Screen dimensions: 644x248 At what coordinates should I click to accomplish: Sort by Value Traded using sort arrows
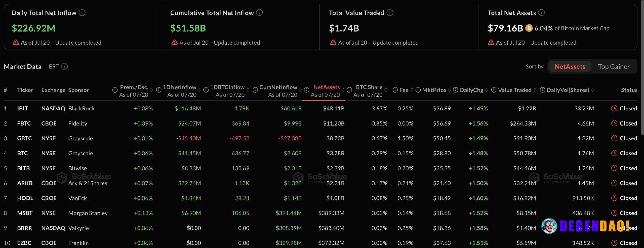pyautogui.click(x=535, y=90)
